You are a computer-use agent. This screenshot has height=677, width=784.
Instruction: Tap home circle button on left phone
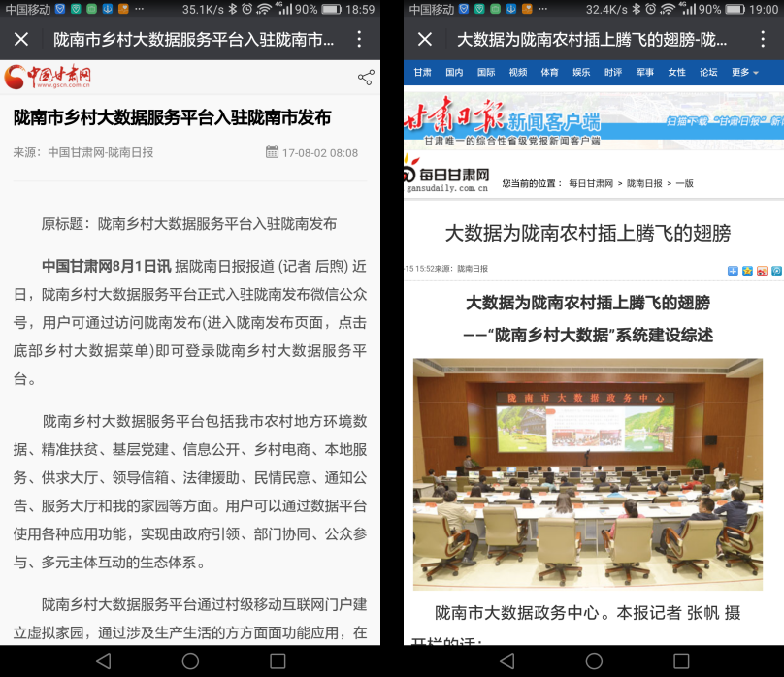pos(190,661)
